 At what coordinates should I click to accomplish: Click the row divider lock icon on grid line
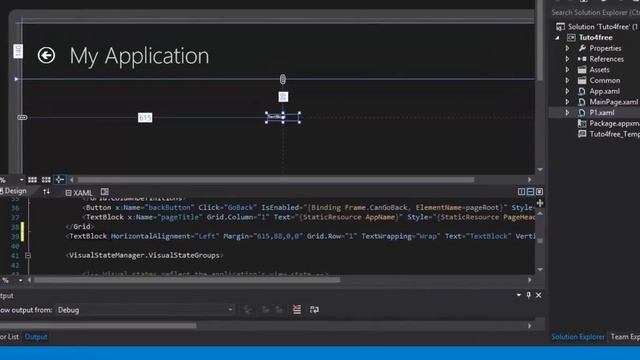click(282, 79)
